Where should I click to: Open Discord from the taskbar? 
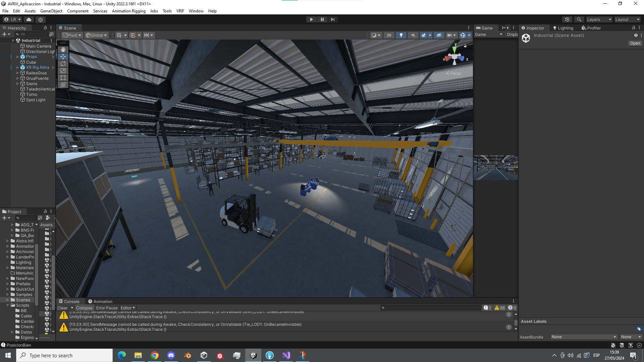[x=171, y=355]
